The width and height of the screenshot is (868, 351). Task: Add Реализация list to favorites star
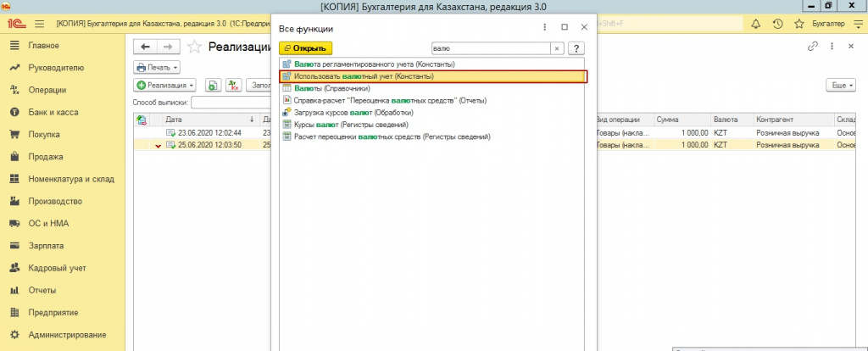click(x=194, y=47)
